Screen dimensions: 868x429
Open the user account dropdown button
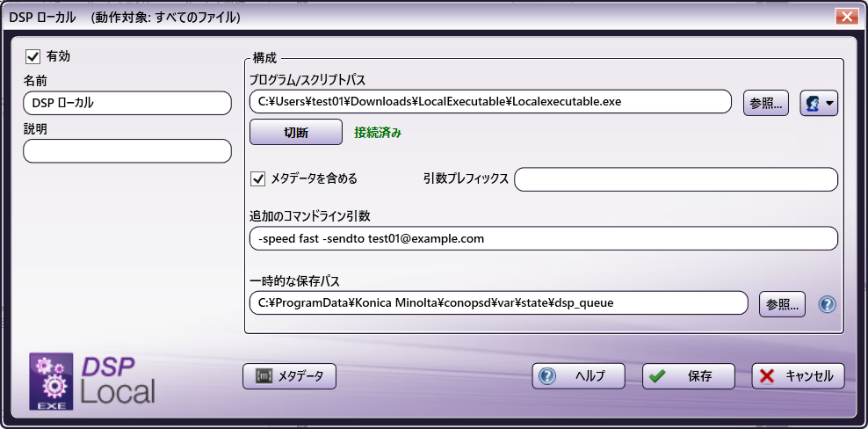[820, 104]
